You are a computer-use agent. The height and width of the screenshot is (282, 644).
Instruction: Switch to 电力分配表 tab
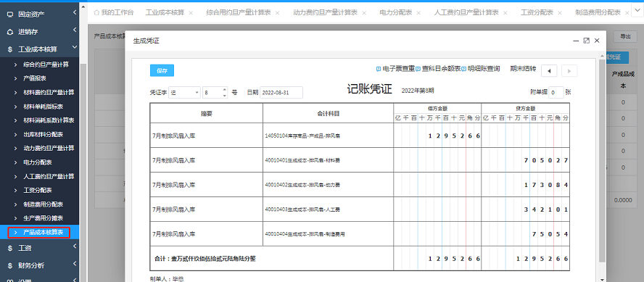tap(396, 13)
